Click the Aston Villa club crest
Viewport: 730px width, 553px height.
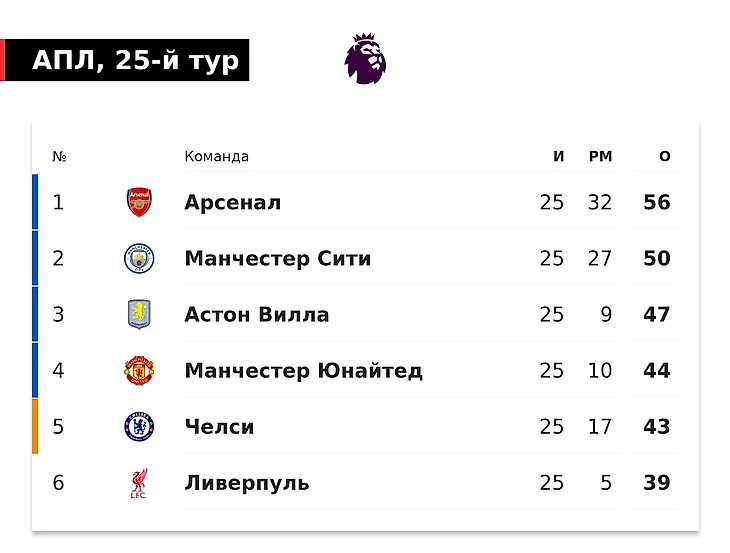pyautogui.click(x=139, y=314)
